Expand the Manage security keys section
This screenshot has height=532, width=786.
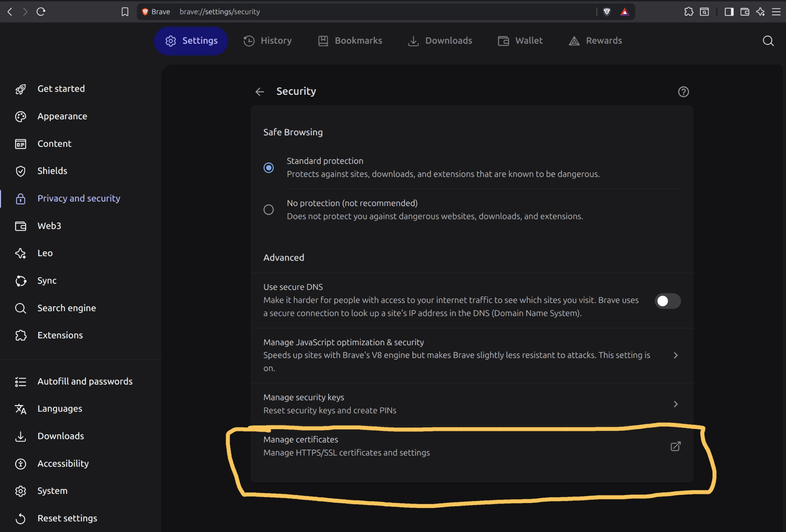[x=676, y=404]
